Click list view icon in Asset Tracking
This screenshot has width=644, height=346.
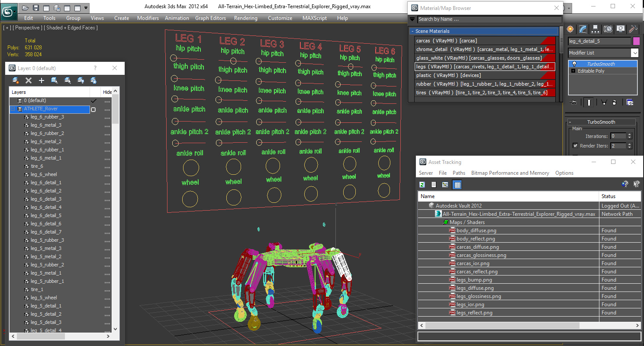pyautogui.click(x=434, y=185)
